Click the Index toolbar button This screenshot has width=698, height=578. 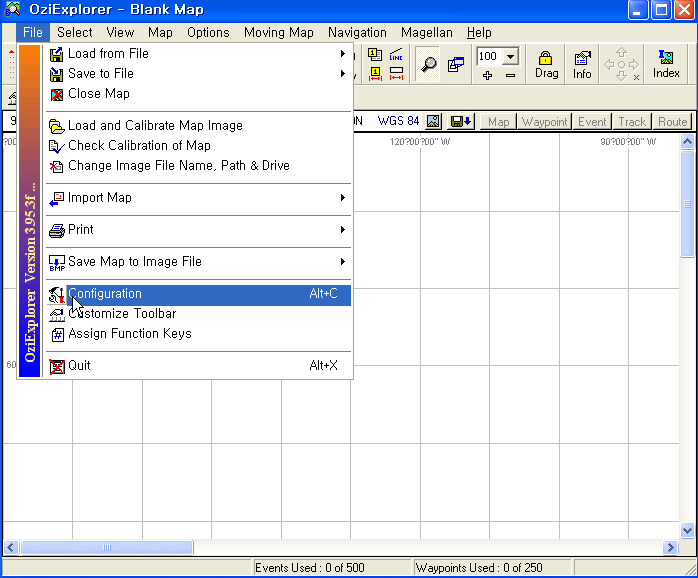pyautogui.click(x=666, y=65)
